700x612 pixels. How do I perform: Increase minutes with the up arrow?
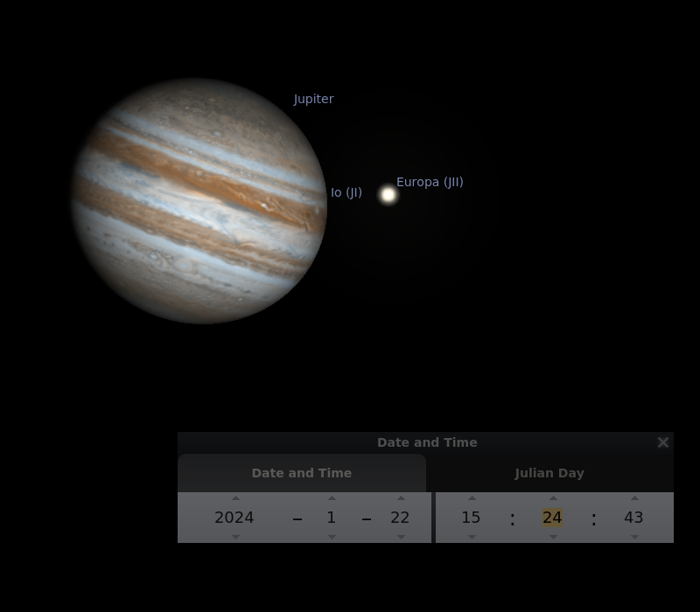pyautogui.click(x=553, y=498)
